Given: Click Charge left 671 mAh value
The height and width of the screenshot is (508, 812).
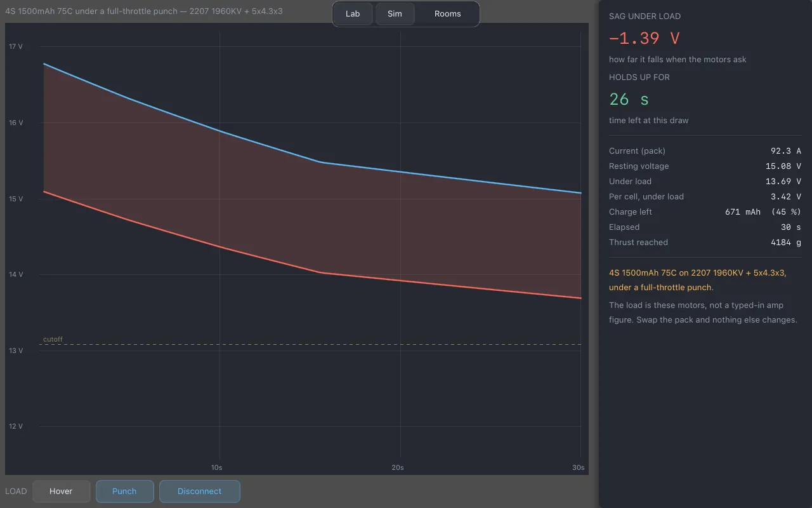Looking at the screenshot, I should click(763, 212).
